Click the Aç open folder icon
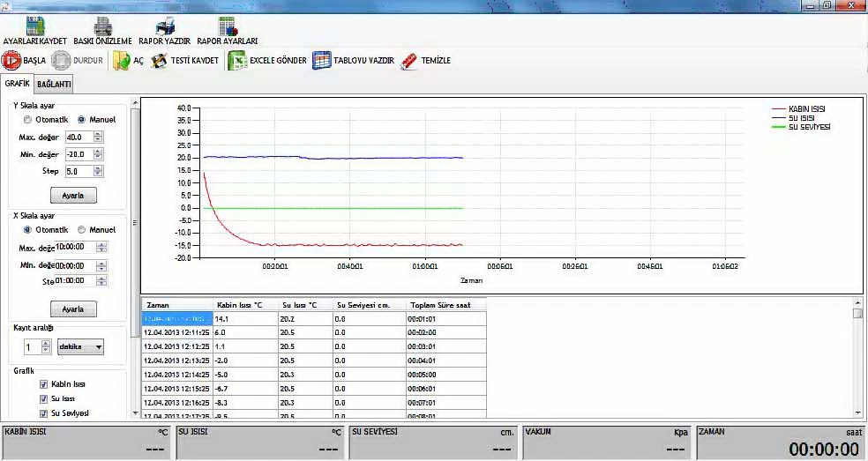The image size is (868, 461). pos(123,61)
